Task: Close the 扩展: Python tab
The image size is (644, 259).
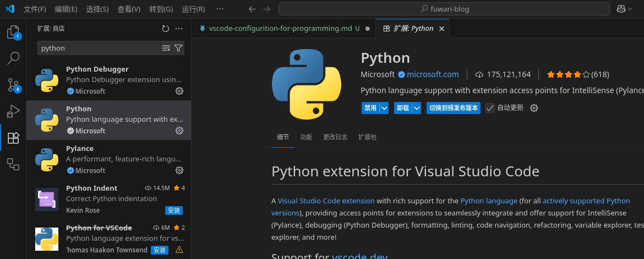Action: point(441,29)
